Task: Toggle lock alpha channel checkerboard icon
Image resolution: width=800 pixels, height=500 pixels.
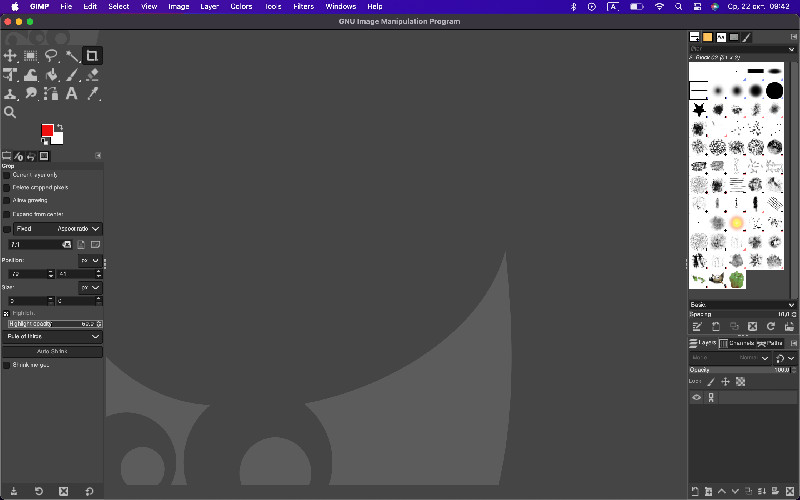Action: (x=740, y=382)
